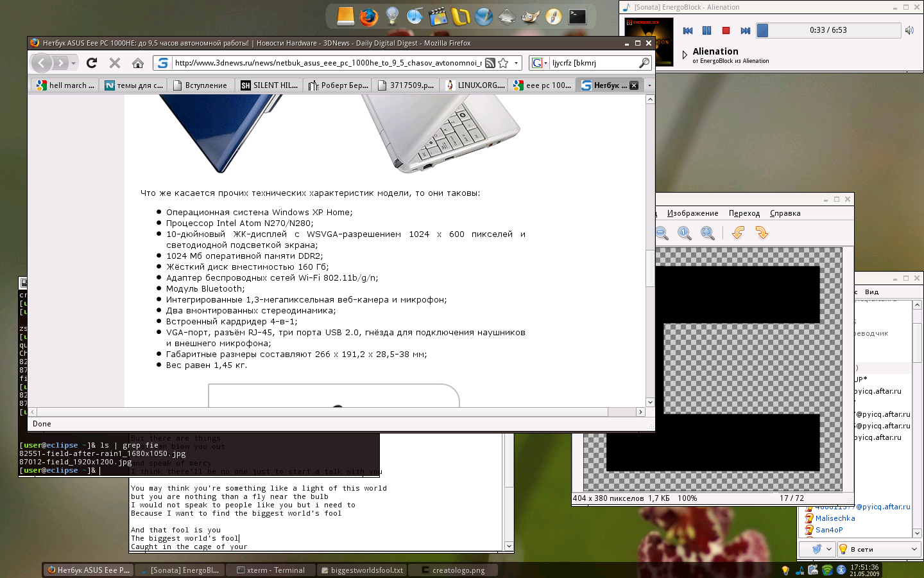Switch to the 'LINUX.ORG....' Firefox tab
924x578 pixels.
[x=474, y=85]
